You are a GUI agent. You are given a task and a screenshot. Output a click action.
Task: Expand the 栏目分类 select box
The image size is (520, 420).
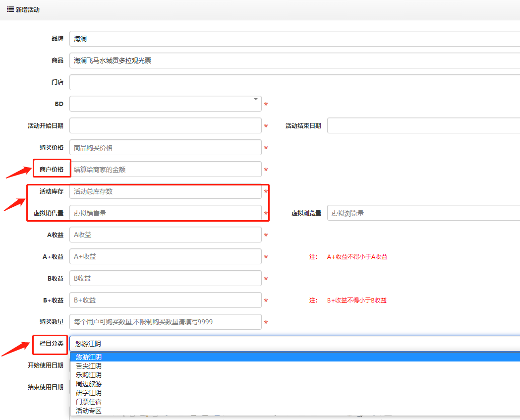coord(294,344)
